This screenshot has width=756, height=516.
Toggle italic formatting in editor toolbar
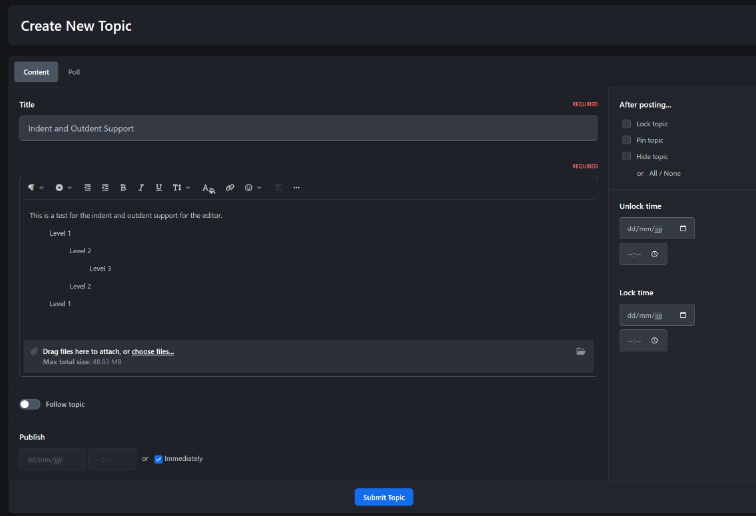tap(141, 187)
